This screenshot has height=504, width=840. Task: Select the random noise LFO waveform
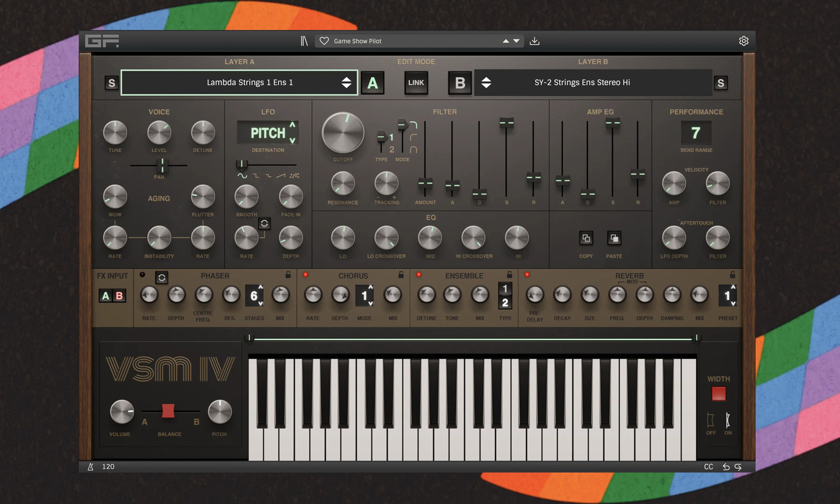(x=295, y=176)
